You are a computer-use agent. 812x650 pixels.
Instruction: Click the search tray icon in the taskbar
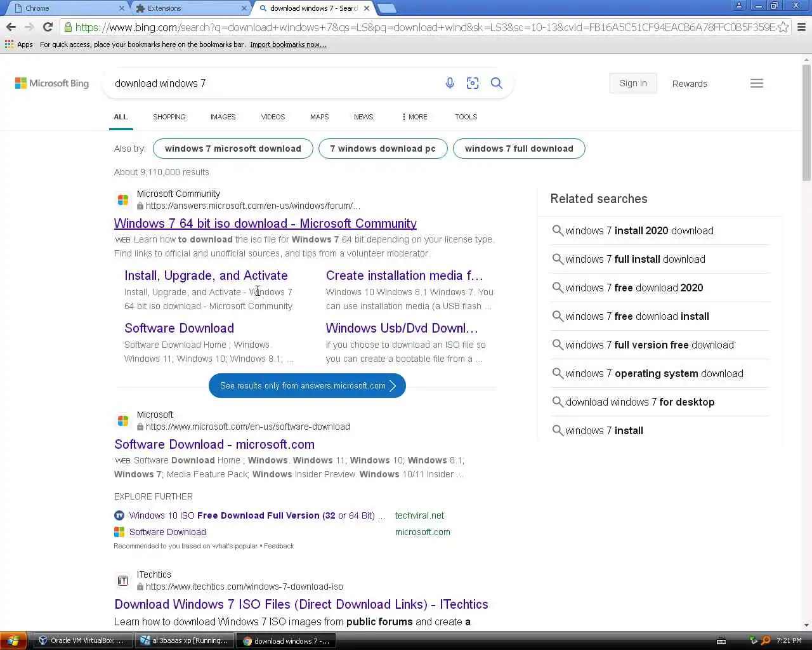[766, 640]
